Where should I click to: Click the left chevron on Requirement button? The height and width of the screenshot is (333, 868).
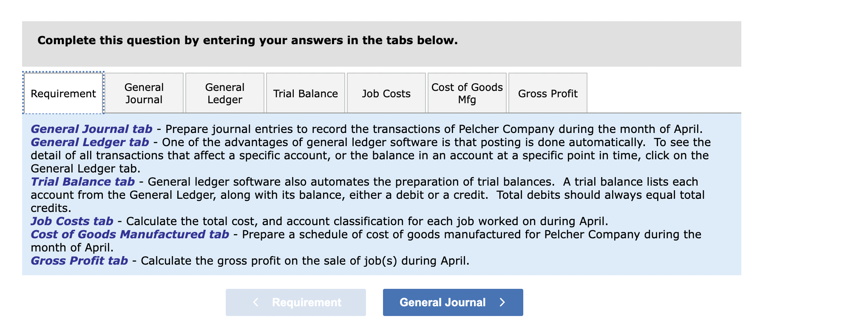255,302
